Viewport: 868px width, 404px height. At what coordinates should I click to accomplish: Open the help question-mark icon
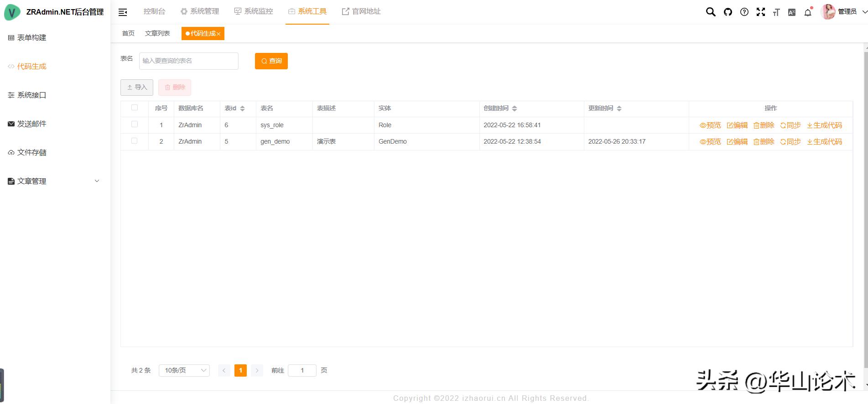(x=744, y=12)
